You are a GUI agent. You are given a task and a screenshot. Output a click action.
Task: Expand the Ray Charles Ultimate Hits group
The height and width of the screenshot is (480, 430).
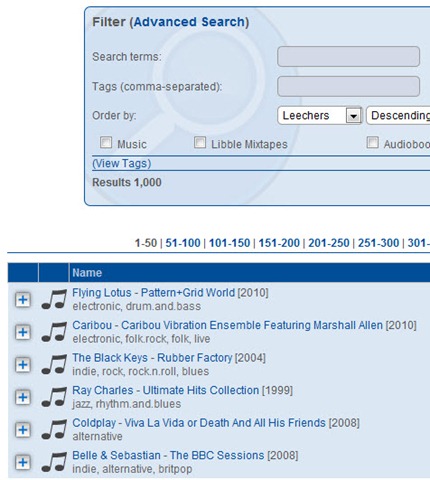[x=23, y=397]
